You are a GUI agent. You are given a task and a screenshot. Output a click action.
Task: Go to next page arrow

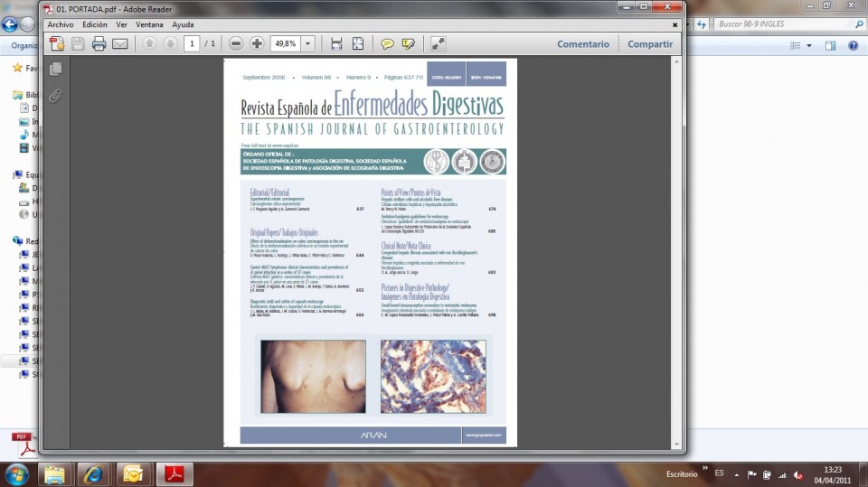coord(171,43)
